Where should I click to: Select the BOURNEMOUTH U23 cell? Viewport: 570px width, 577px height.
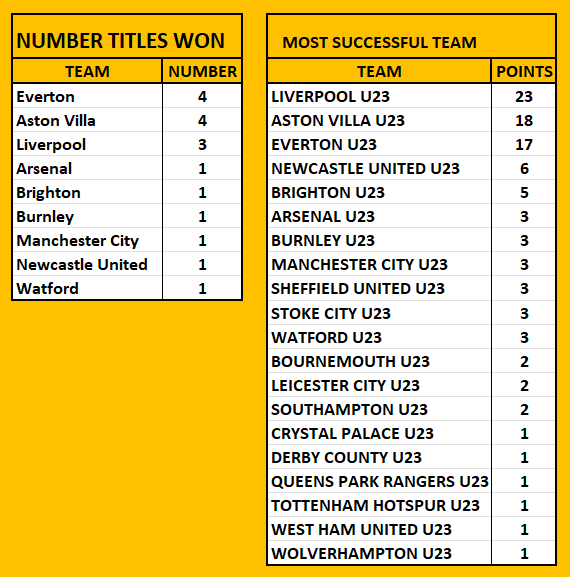coord(379,361)
